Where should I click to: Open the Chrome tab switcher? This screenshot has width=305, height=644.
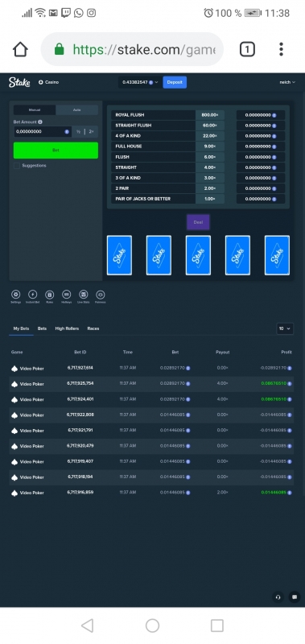(x=247, y=50)
